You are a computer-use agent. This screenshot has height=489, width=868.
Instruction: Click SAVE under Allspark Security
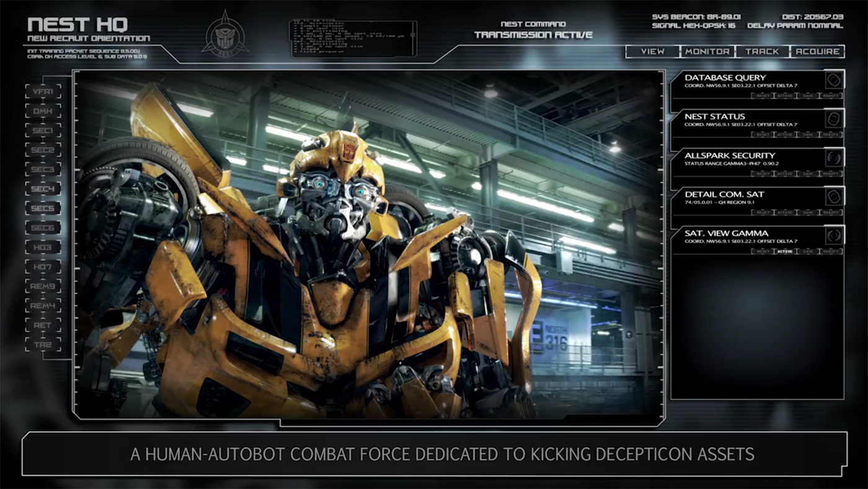[x=807, y=174]
